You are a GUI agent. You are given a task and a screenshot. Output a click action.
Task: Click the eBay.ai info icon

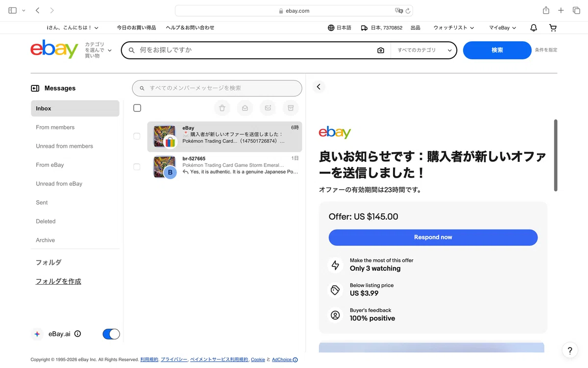(77, 334)
